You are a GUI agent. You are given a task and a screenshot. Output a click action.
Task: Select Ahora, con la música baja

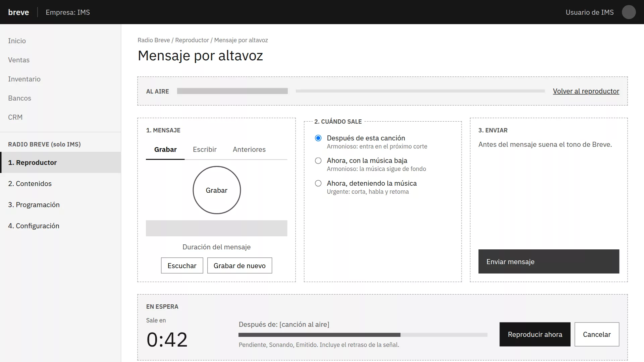pyautogui.click(x=318, y=161)
